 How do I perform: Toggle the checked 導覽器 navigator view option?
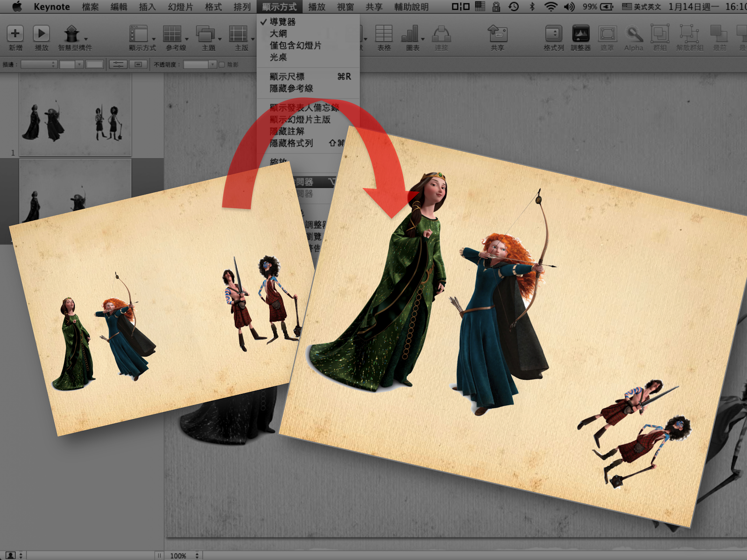[308, 21]
